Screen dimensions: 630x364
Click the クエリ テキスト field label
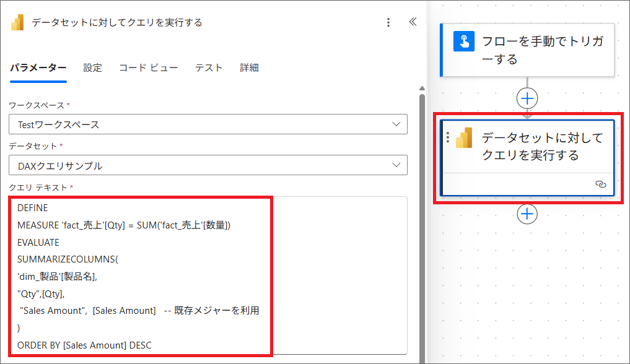(38, 188)
